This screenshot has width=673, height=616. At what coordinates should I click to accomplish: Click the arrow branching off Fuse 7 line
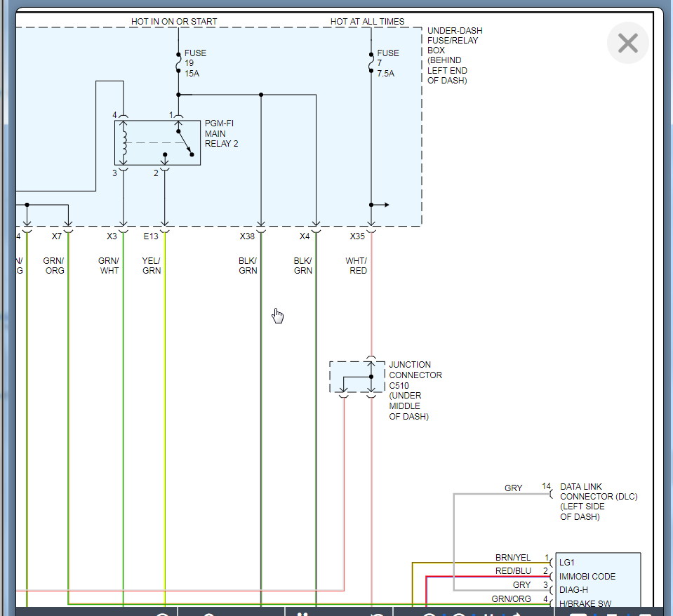pyautogui.click(x=381, y=205)
